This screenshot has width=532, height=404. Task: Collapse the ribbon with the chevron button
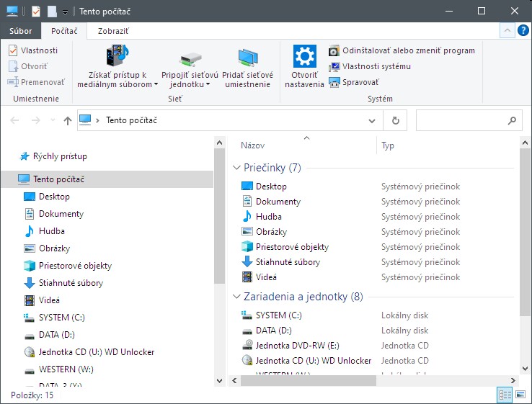(x=507, y=30)
